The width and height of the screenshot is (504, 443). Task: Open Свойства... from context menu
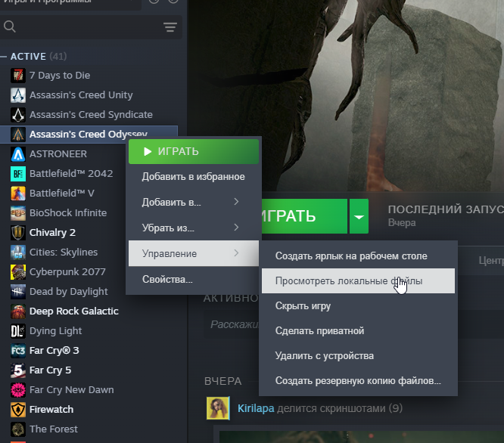(194, 279)
